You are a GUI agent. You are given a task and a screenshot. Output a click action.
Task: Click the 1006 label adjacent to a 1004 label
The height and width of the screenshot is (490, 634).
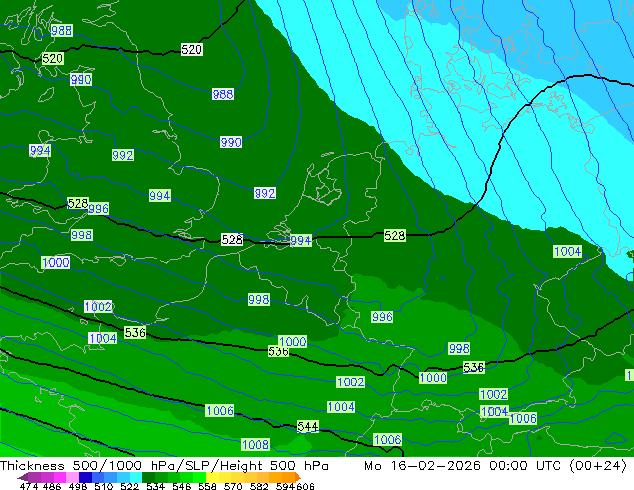pyautogui.click(x=523, y=418)
